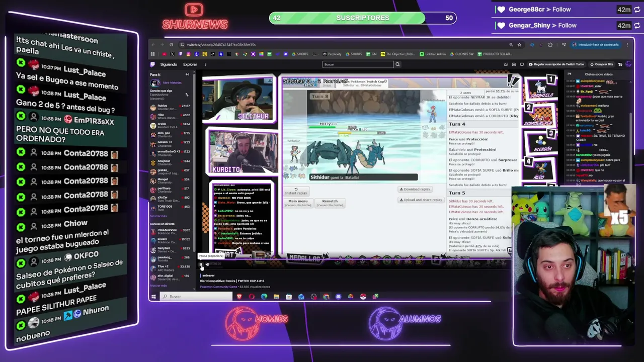The image size is (644, 362).
Task: Collapse the Para ti sidebar
Action: pos(187,74)
